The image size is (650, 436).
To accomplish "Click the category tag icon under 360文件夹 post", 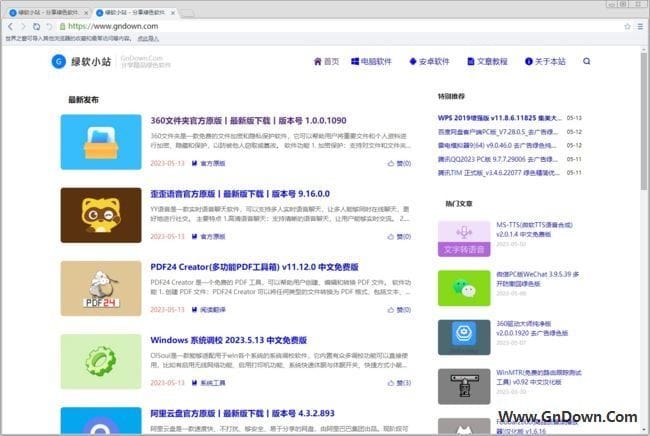I will 194,163.
